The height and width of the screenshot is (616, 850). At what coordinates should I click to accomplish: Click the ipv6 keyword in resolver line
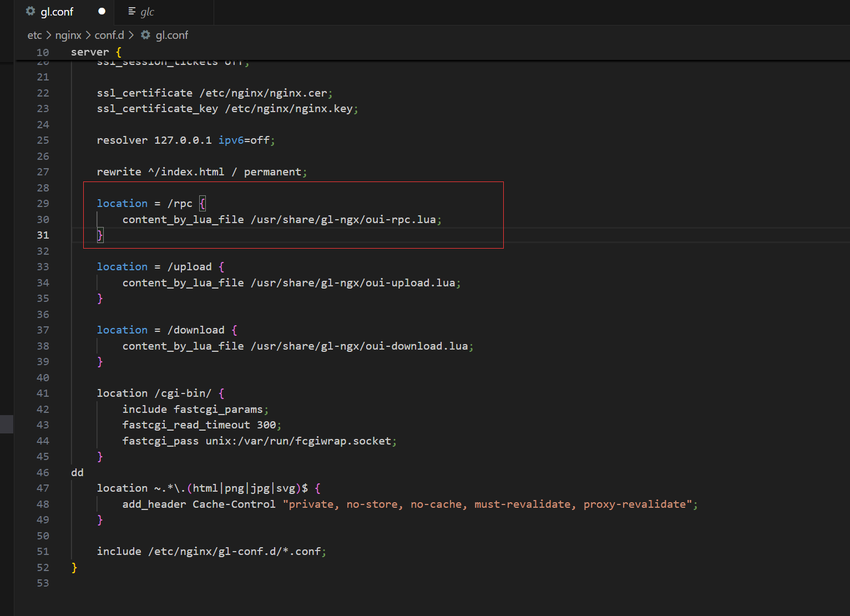231,140
